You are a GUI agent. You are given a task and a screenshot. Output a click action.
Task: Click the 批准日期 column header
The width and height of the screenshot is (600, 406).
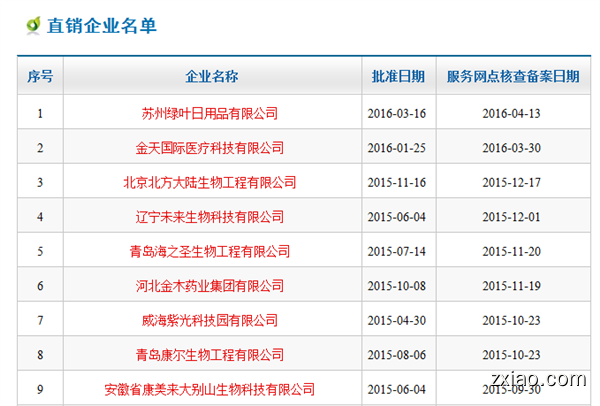coord(398,76)
